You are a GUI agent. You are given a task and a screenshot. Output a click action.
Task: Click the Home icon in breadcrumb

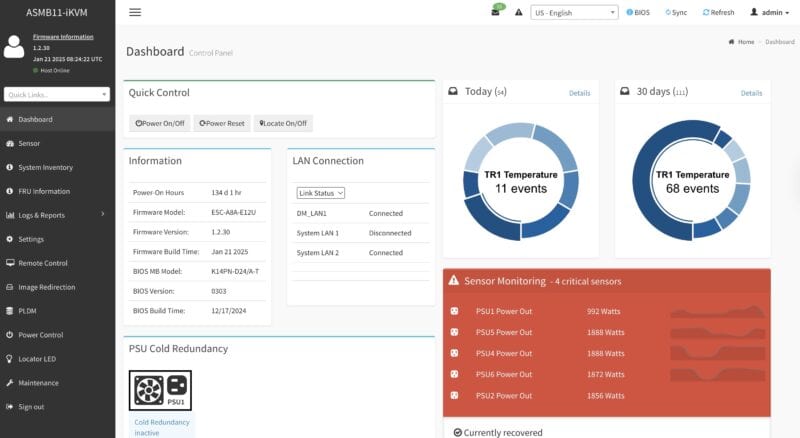point(732,42)
